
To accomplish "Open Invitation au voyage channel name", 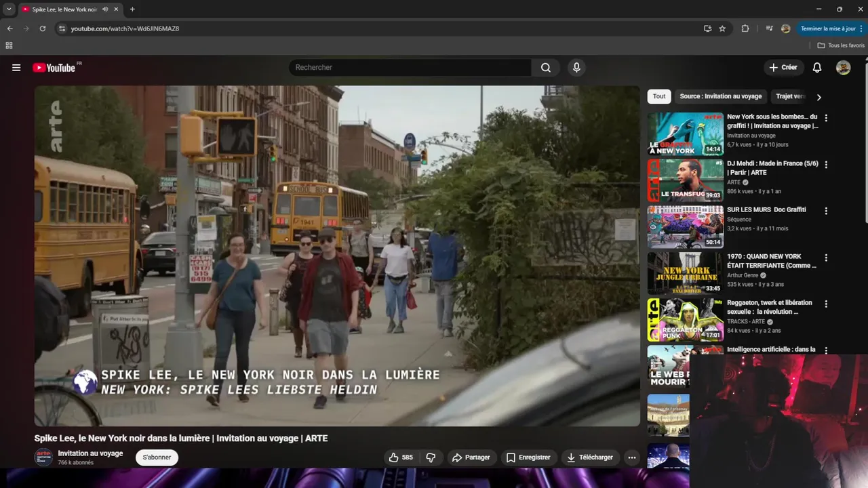I will (x=90, y=453).
